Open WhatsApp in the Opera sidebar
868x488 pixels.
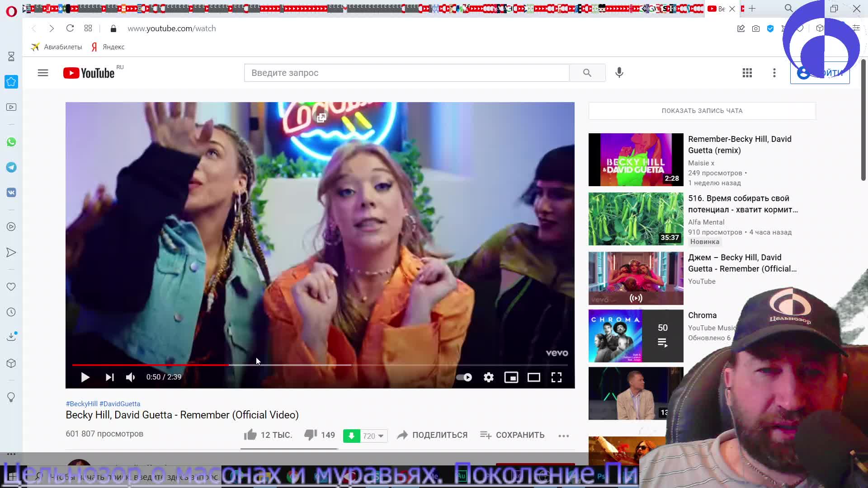[11, 142]
